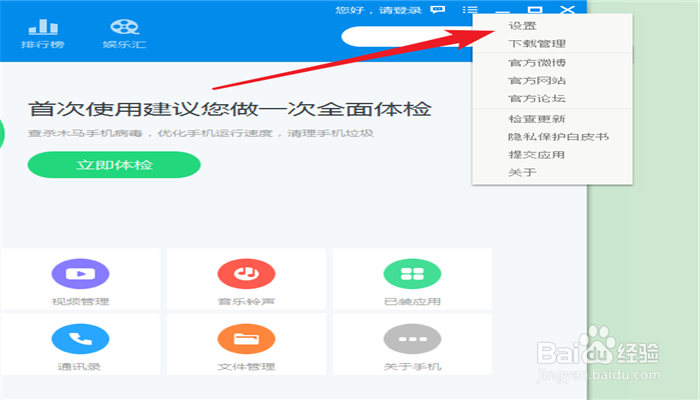The image size is (700, 400).
Task: Open 关于手机 ellipsis icon
Action: coord(412,339)
